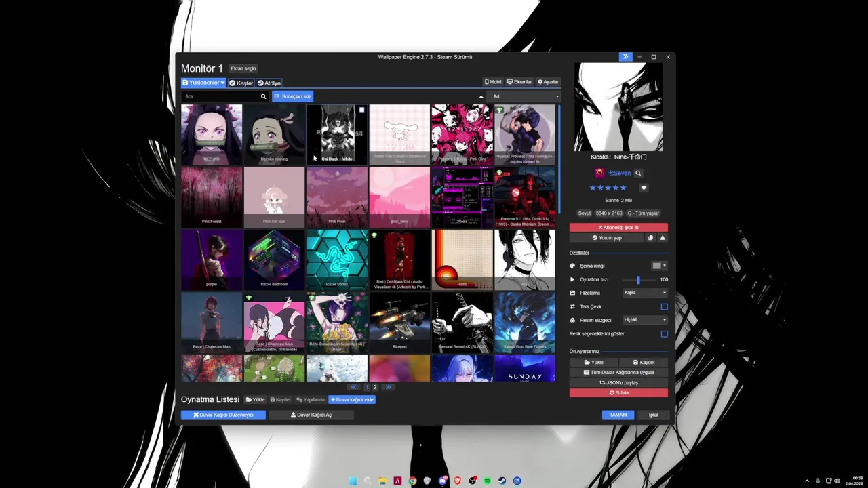
Task: Click Sonuçları süz filter button
Action: tap(292, 96)
